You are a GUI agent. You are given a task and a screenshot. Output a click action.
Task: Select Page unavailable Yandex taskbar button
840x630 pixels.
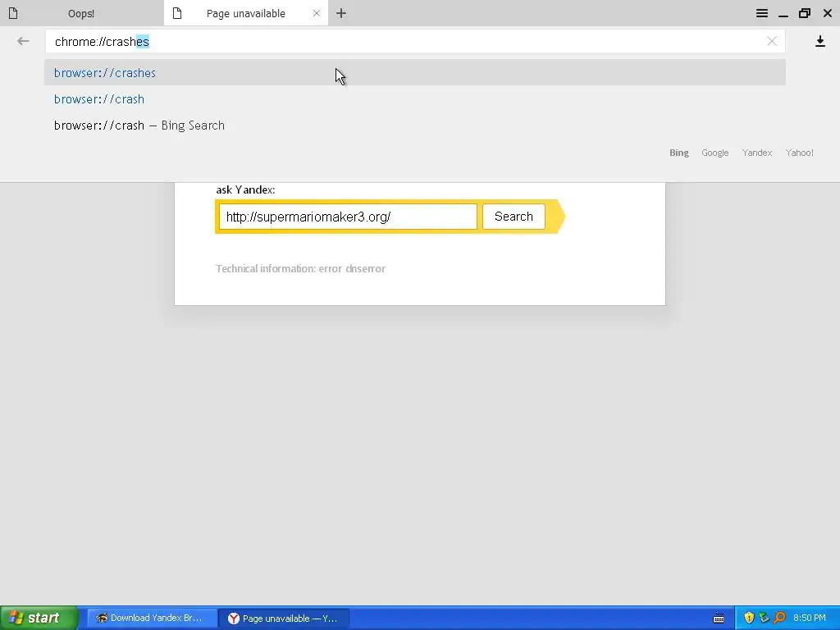coord(284,618)
